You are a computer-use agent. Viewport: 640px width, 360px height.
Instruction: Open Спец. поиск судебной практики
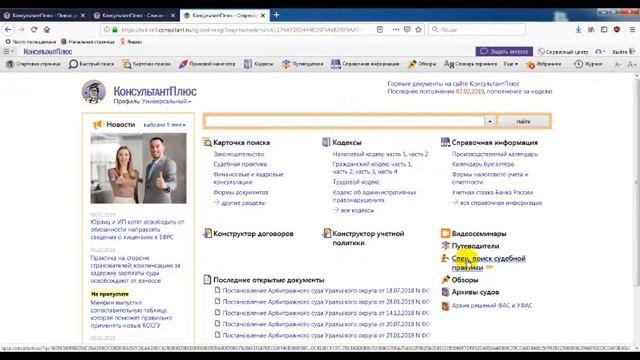[488, 263]
